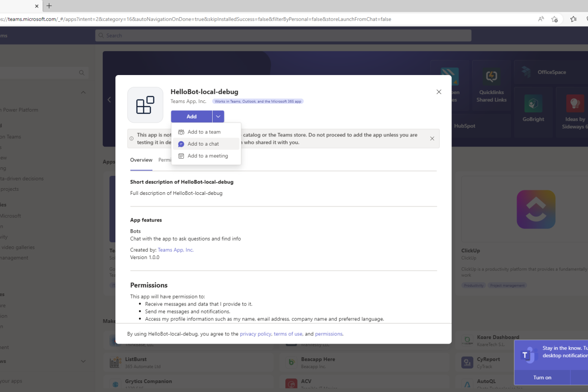Click the magnifier icon in Teams search
588x392 pixels.
[x=101, y=36]
